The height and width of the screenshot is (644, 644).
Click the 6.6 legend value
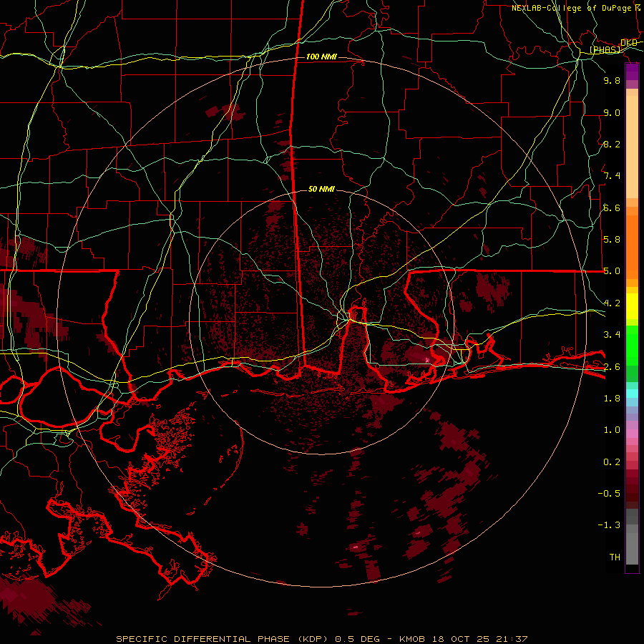click(612, 208)
